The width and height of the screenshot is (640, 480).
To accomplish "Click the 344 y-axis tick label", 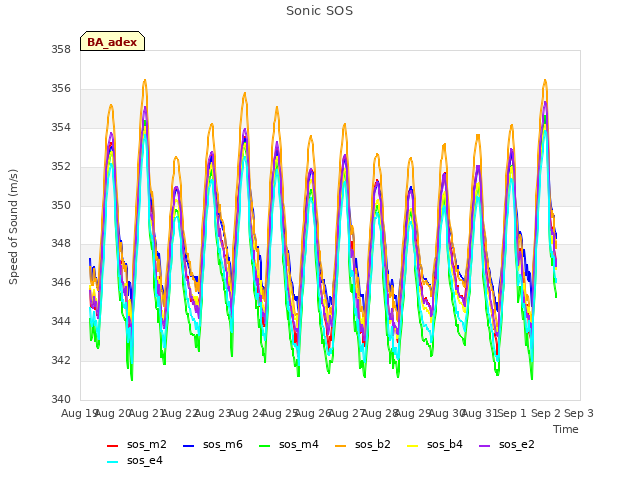I will [61, 322].
